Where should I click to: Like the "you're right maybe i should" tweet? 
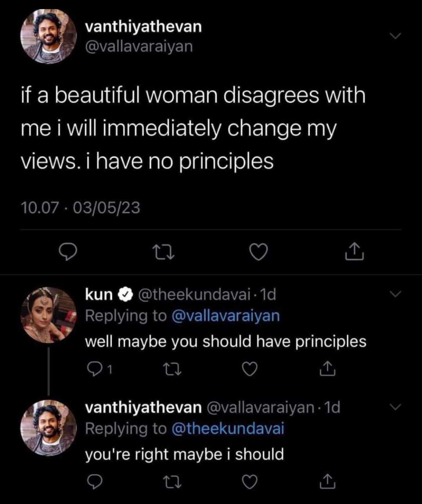[x=249, y=482]
